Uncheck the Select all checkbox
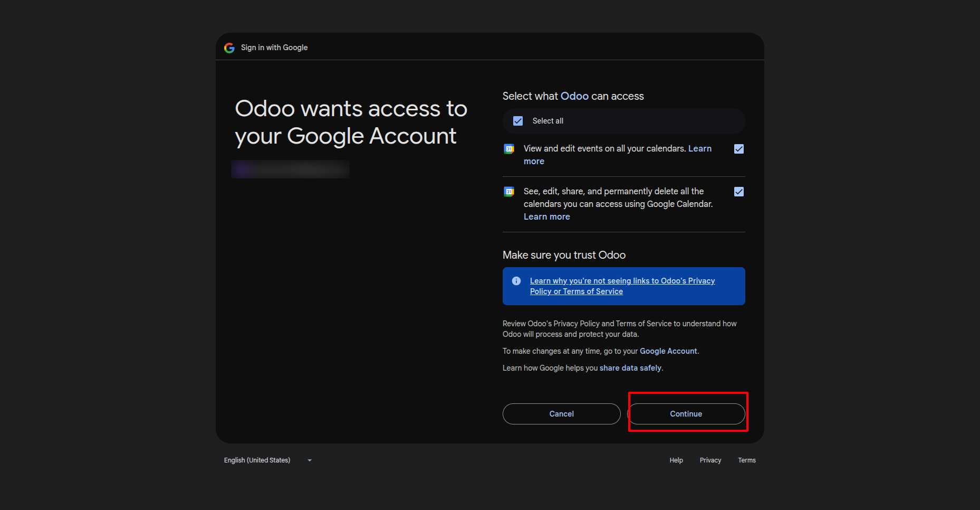 (518, 121)
